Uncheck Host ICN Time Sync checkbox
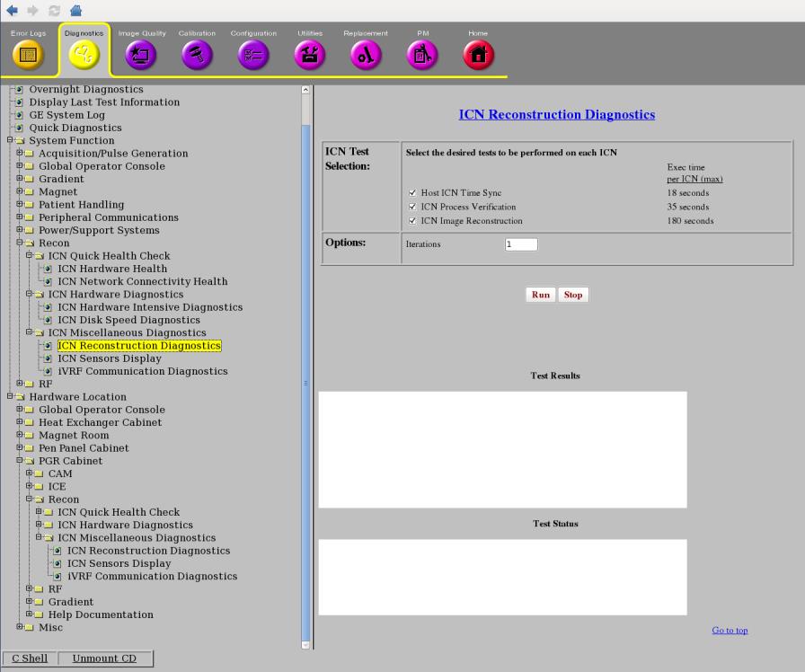 click(412, 193)
